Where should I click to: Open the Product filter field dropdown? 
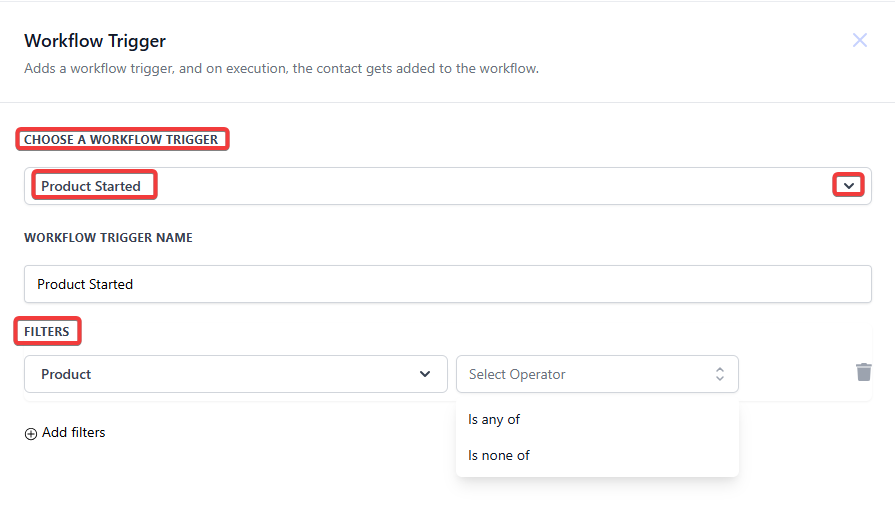[x=236, y=374]
